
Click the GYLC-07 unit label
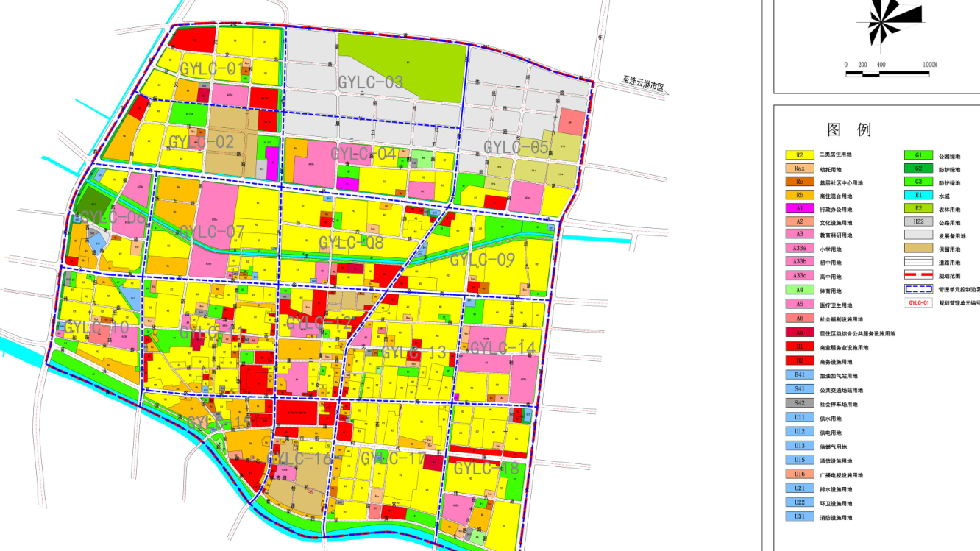[x=212, y=232]
